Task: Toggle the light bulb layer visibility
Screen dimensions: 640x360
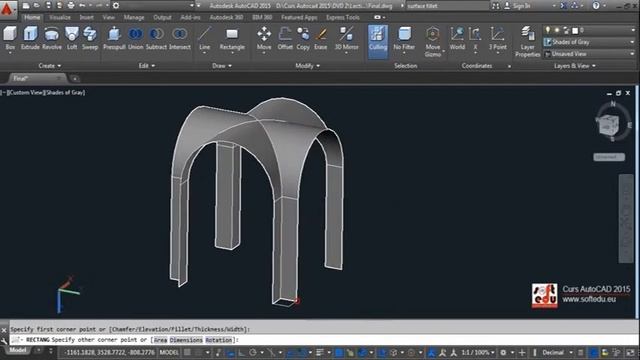Action: coord(548,30)
